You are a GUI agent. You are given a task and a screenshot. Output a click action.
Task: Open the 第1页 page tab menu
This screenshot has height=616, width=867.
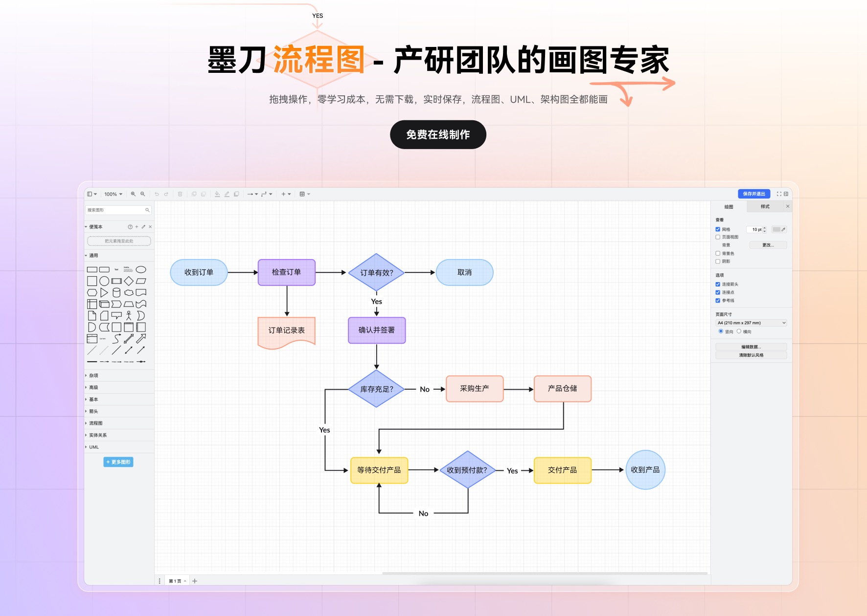click(x=177, y=581)
